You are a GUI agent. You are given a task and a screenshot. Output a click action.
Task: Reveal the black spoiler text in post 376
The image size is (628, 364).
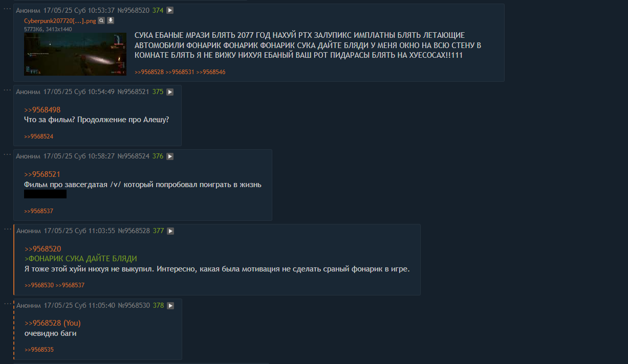tap(46, 194)
